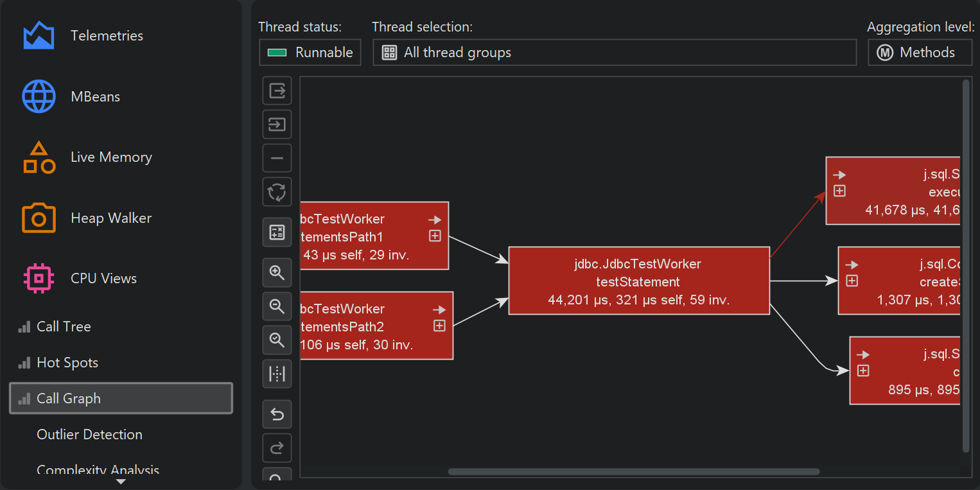Click the zoom out magnifier icon
The width and height of the screenshot is (980, 490).
point(277,306)
